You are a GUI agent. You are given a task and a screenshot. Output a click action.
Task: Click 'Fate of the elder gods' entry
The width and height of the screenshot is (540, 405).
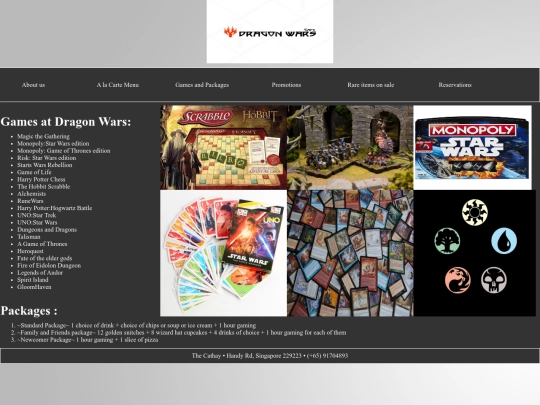(45, 258)
